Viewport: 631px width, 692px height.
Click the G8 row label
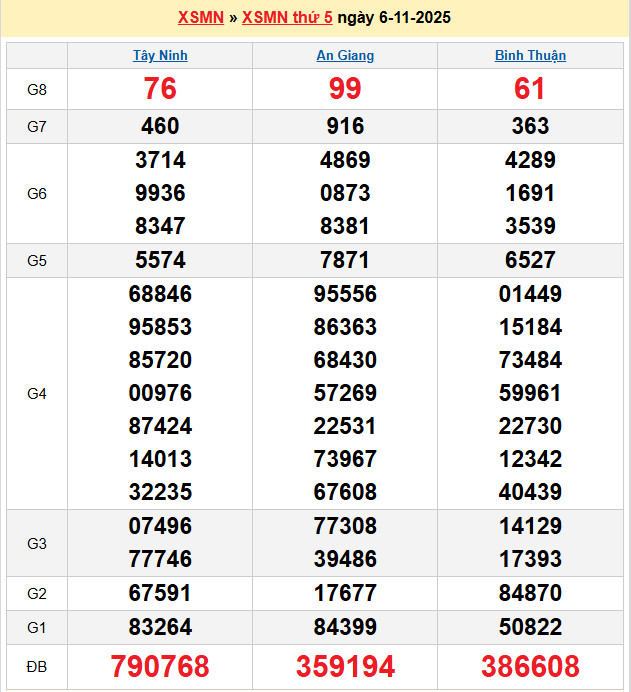(x=37, y=90)
